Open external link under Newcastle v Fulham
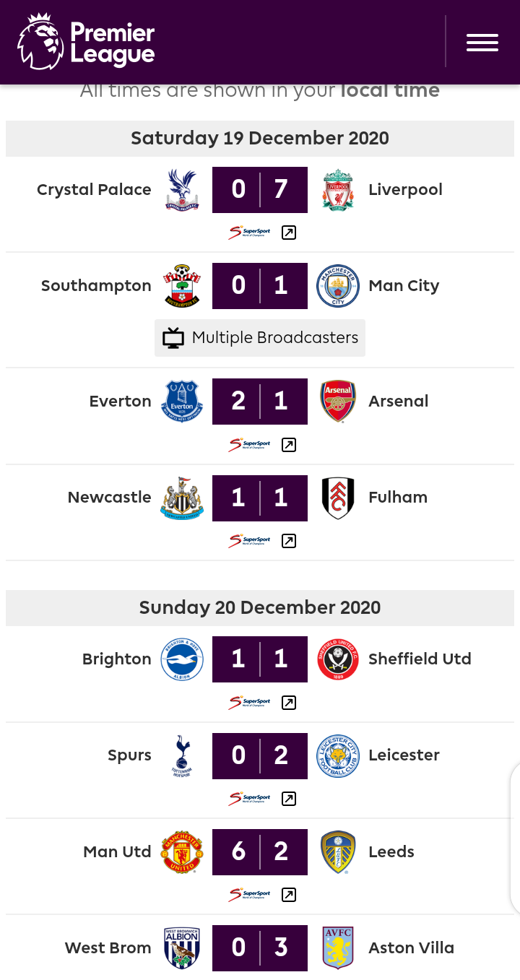The image size is (520, 980). coord(289,541)
